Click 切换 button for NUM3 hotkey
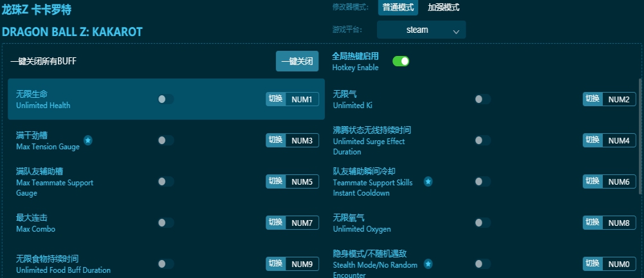 (275, 140)
